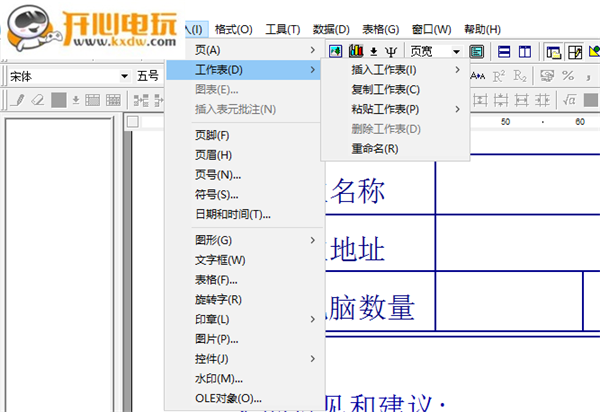
Task: Click the horizontal split window icon
Action: coord(504,51)
